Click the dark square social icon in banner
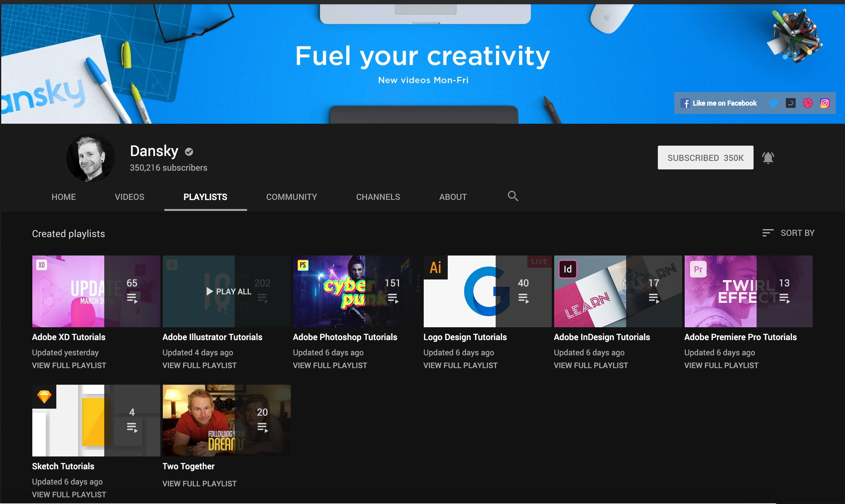This screenshot has height=504, width=845. pos(791,103)
